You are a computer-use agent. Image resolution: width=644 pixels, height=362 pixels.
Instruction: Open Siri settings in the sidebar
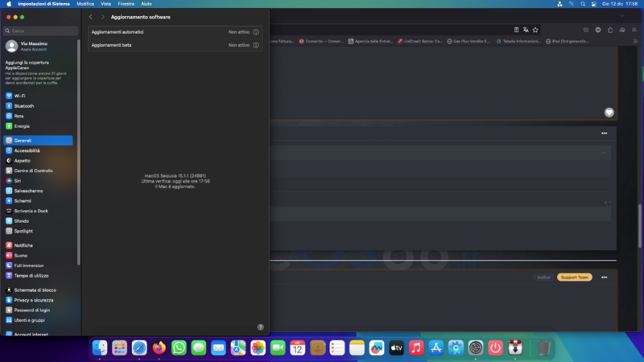tap(17, 180)
